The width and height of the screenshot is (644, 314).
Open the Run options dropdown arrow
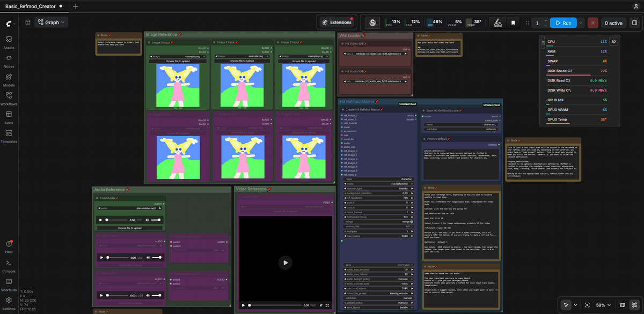tap(581, 23)
